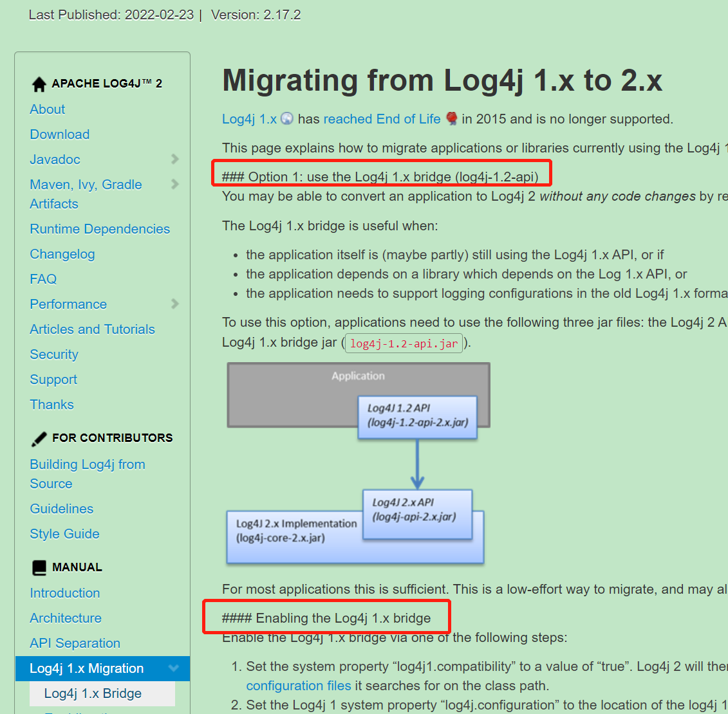
Task: Click the red feather icon after End of Life
Action: (x=451, y=119)
